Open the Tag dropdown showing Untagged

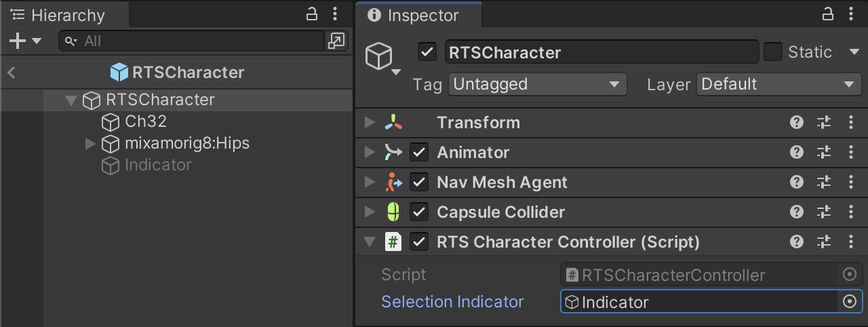pyautogui.click(x=537, y=85)
